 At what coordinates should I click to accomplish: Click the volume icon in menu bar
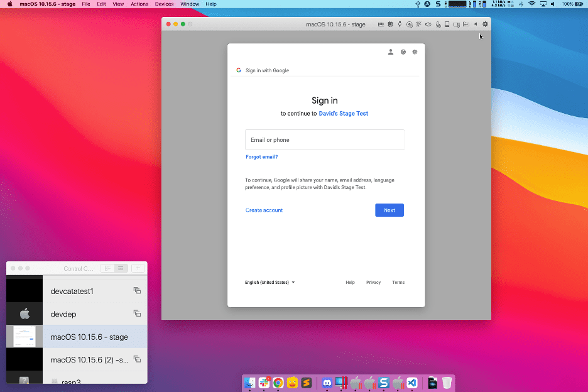[x=553, y=4]
